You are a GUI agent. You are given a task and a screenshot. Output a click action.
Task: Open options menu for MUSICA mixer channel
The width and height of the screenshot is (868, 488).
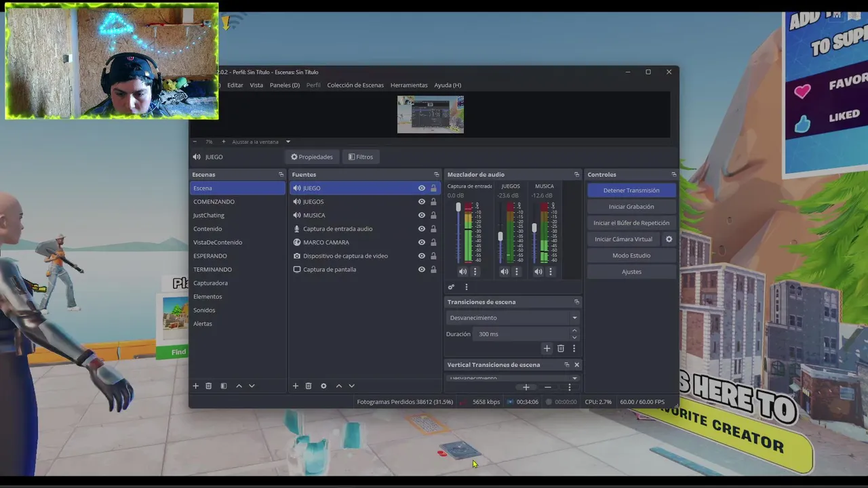click(x=551, y=272)
